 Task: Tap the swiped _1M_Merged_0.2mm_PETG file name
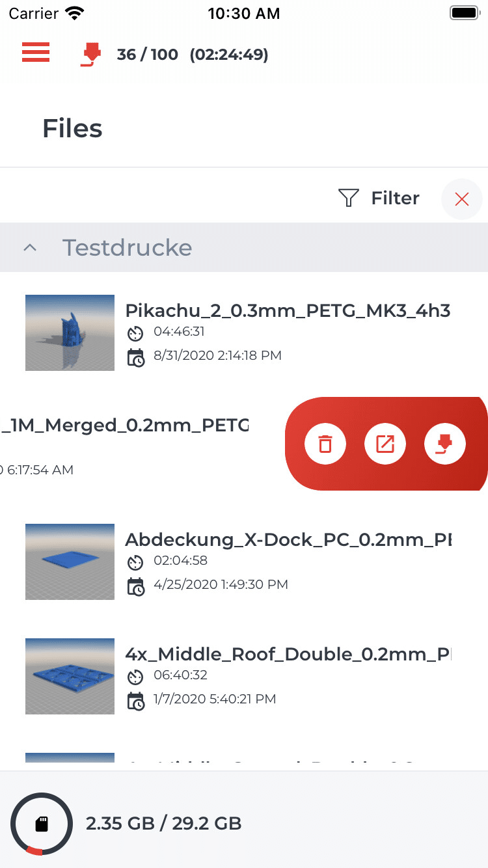pyautogui.click(x=124, y=425)
